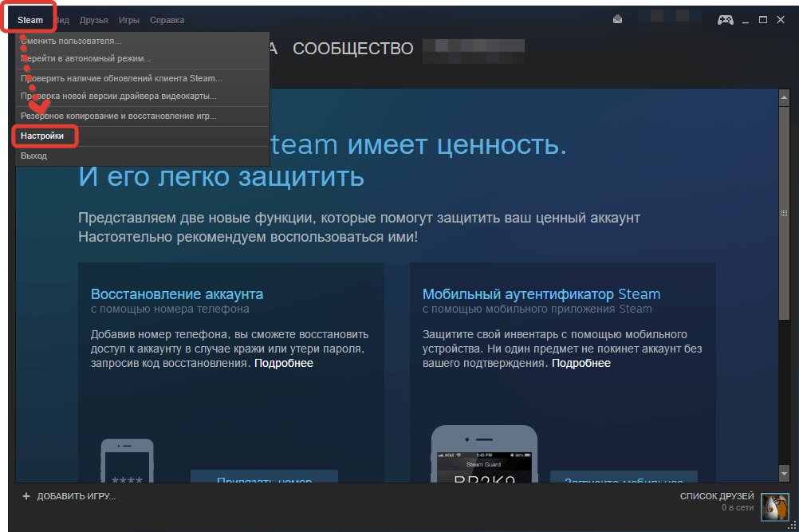Click '0 в сети' friends status text

click(738, 507)
